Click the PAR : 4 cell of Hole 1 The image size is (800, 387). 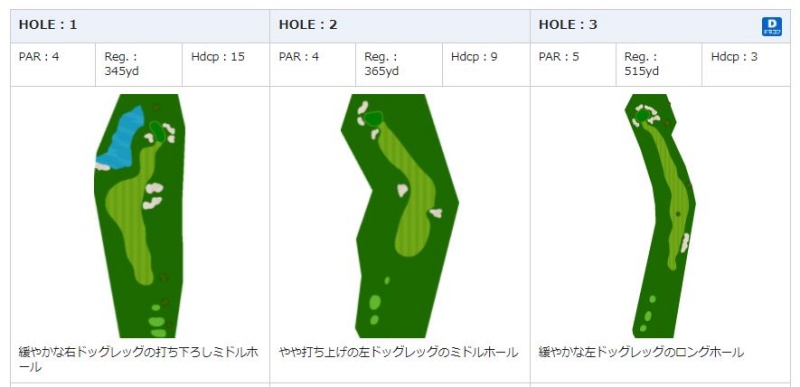pos(53,64)
